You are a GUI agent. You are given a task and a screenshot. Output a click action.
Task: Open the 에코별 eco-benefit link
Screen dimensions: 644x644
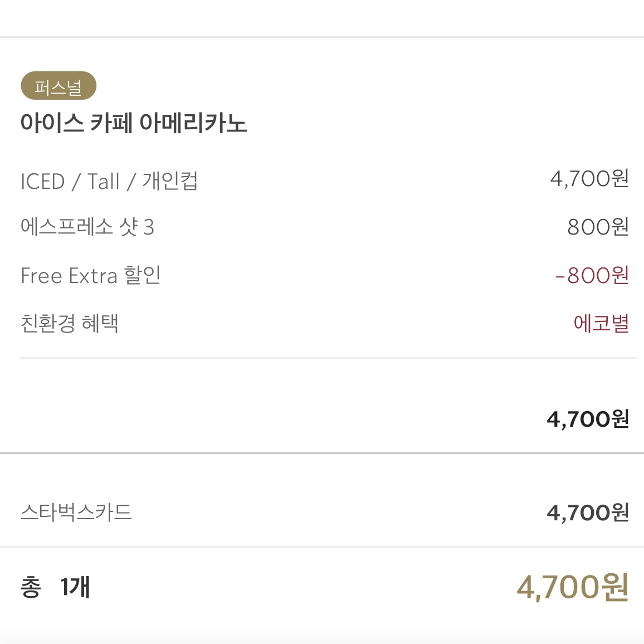(x=601, y=322)
